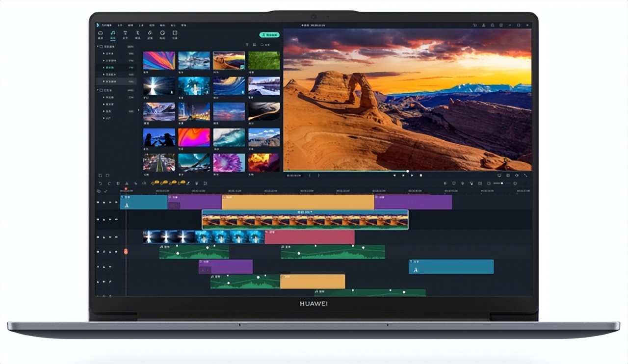Select the desert arch thumbnail in media grid

229,60
